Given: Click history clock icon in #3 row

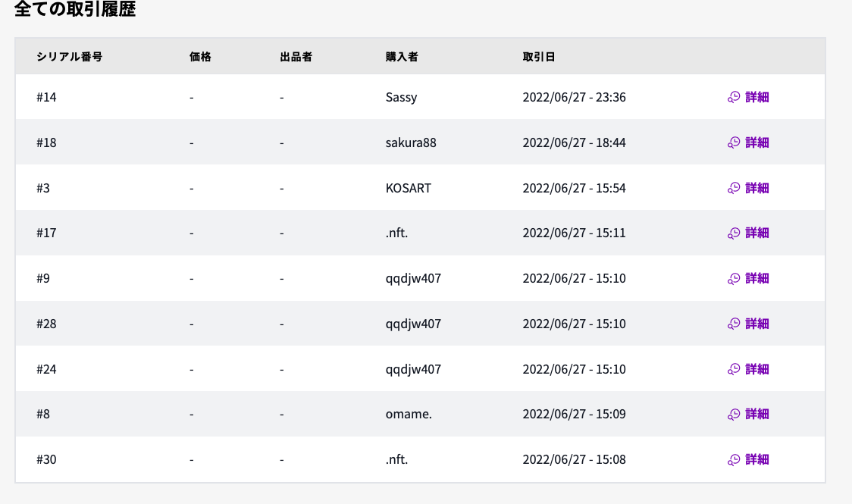Looking at the screenshot, I should pos(734,188).
